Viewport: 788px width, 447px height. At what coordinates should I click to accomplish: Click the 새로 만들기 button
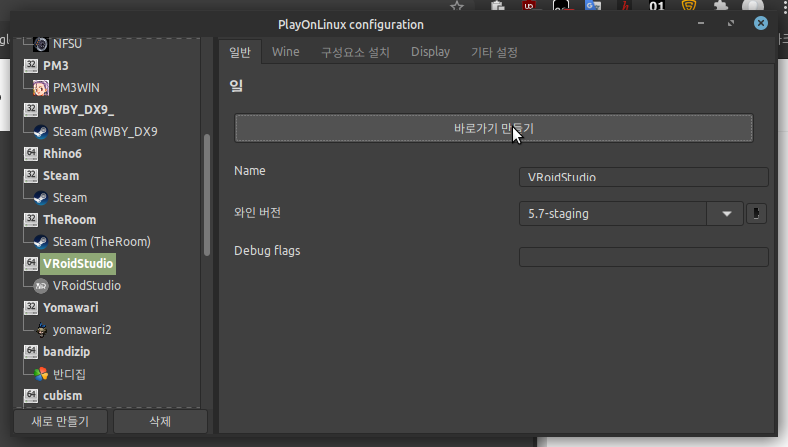click(x=60, y=421)
